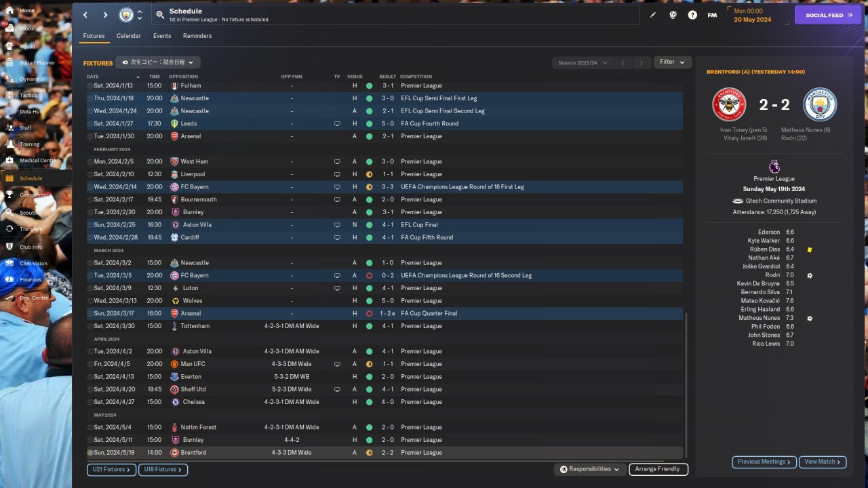The height and width of the screenshot is (488, 868).
Task: Open the Reminders tab
Action: pos(197,36)
